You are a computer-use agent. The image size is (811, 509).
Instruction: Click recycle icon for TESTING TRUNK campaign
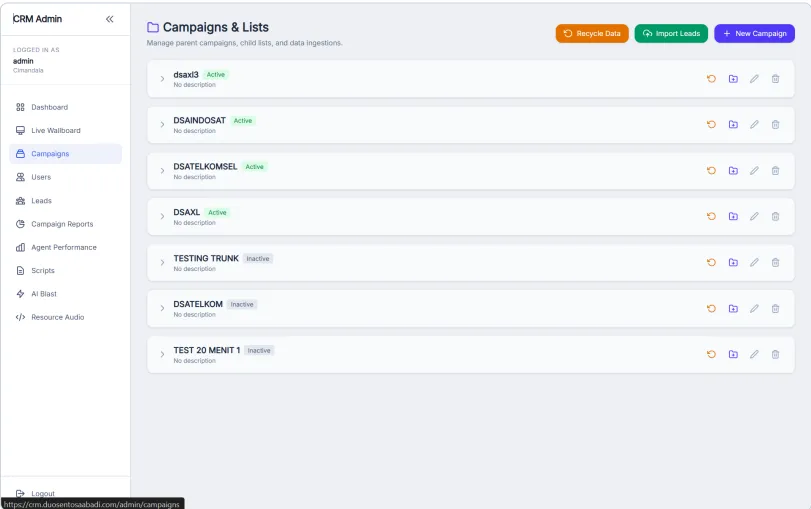pyautogui.click(x=711, y=262)
